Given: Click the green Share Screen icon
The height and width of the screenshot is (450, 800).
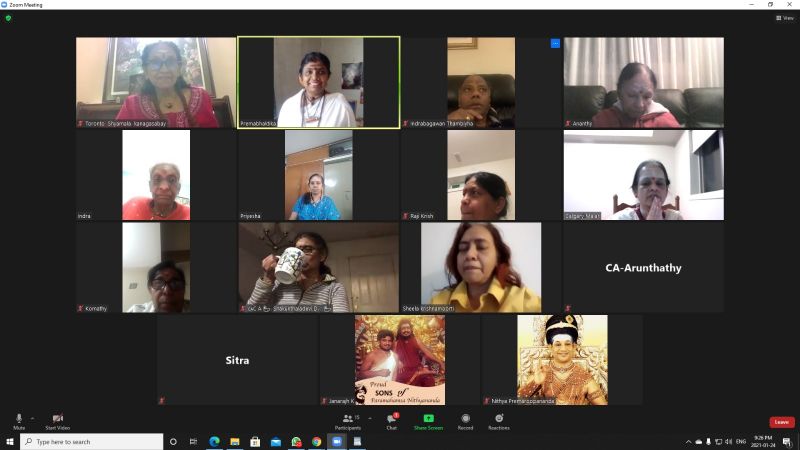Looking at the screenshot, I should coord(428,419).
